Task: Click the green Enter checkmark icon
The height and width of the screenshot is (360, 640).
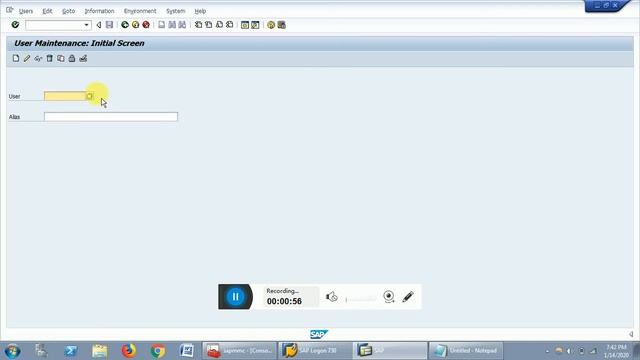Action: coord(16,25)
